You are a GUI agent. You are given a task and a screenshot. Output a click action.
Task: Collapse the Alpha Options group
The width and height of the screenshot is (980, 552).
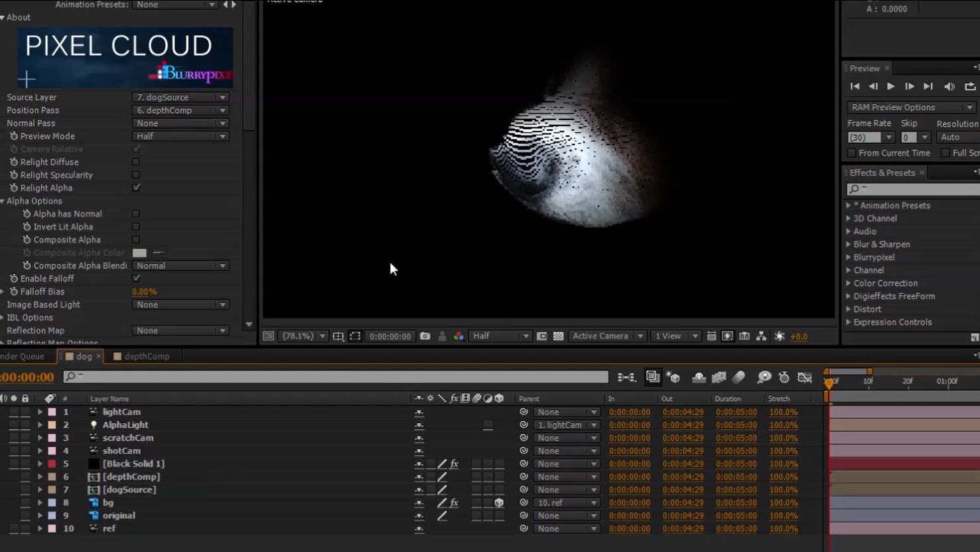pyautogui.click(x=3, y=201)
